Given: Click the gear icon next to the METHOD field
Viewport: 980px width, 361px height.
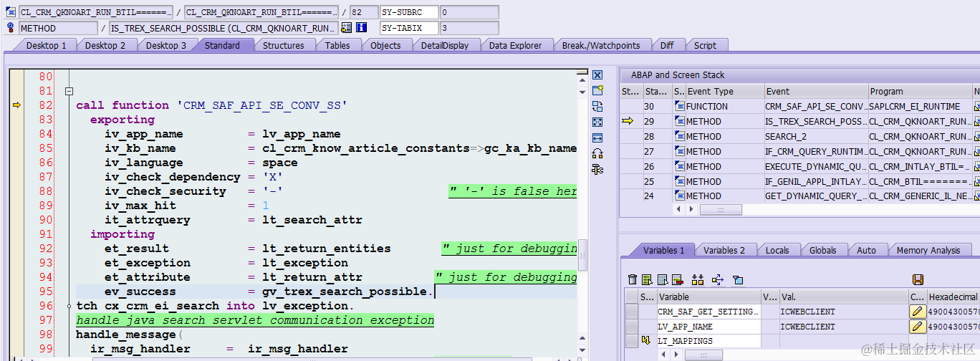Looking at the screenshot, I should (x=11, y=28).
